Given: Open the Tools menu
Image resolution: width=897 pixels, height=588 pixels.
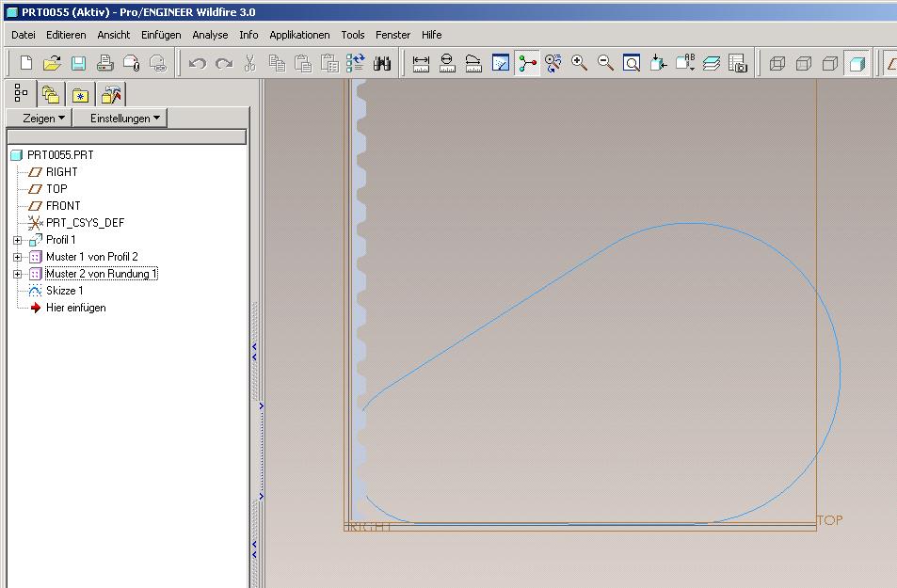Looking at the screenshot, I should (x=353, y=35).
